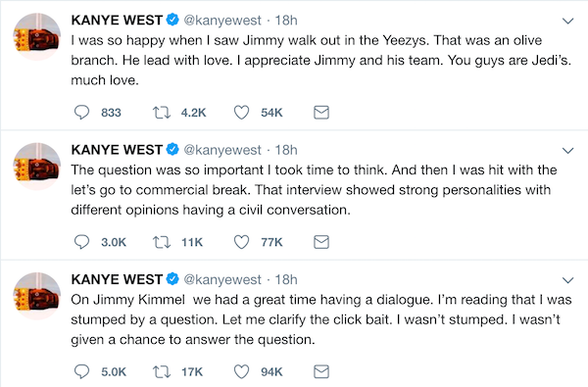Reply to the Jimmy Kimmel dialogue tweet
588x387 pixels.
81,371
